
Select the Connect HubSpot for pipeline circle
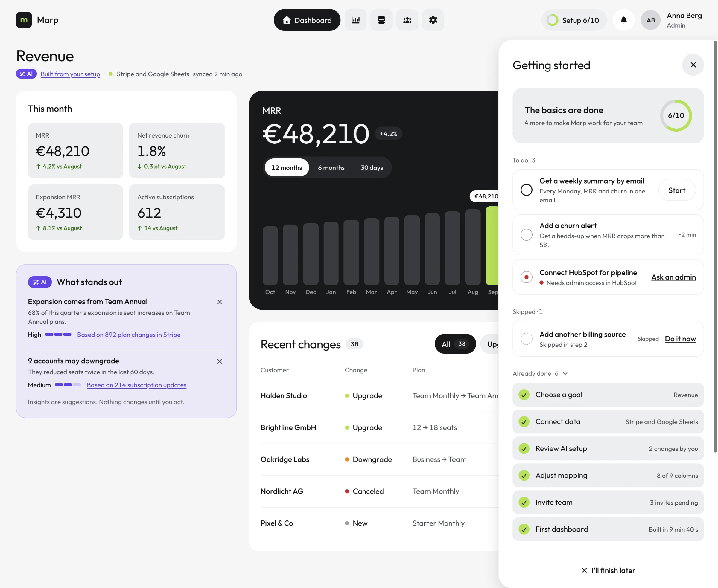coord(526,277)
